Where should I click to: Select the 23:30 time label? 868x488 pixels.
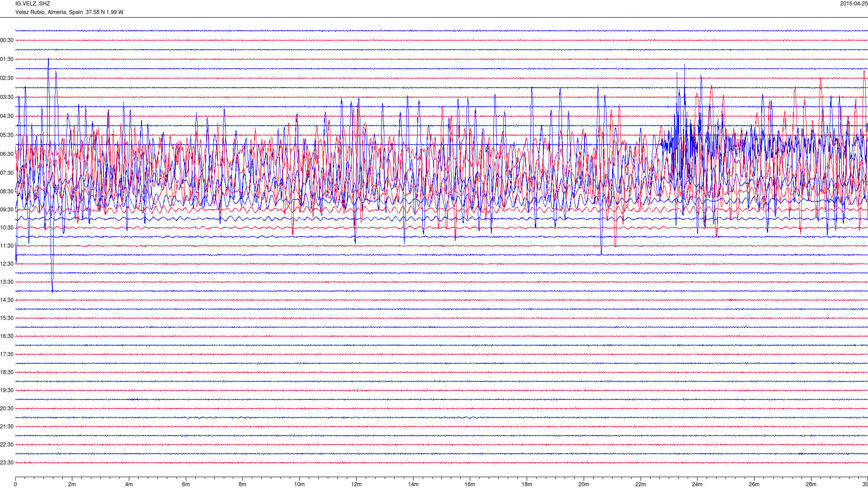click(x=7, y=463)
